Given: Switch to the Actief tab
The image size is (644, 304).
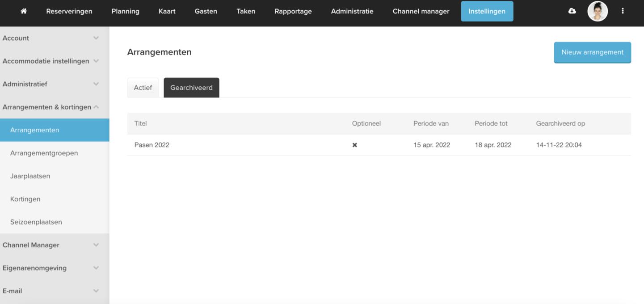Looking at the screenshot, I should click(x=143, y=88).
